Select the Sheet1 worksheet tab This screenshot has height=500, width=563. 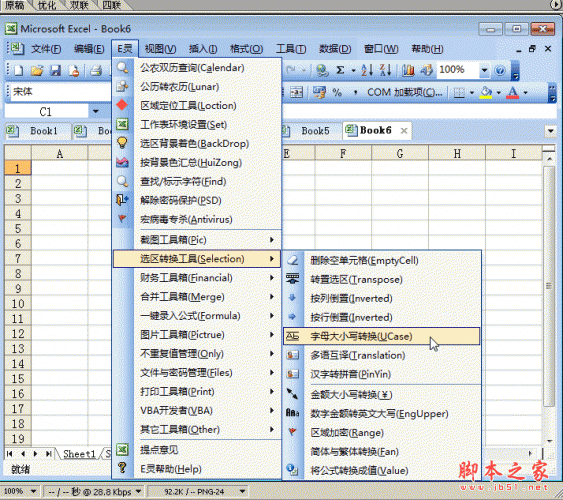tap(79, 454)
